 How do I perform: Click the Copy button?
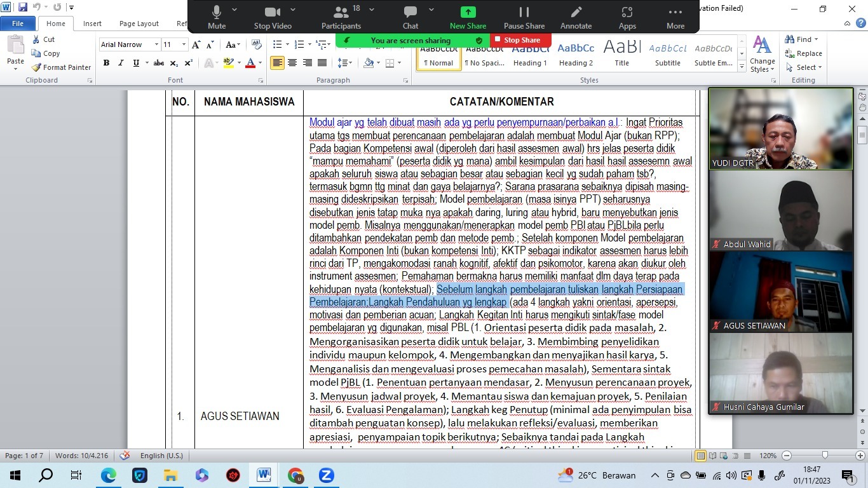tap(46, 53)
